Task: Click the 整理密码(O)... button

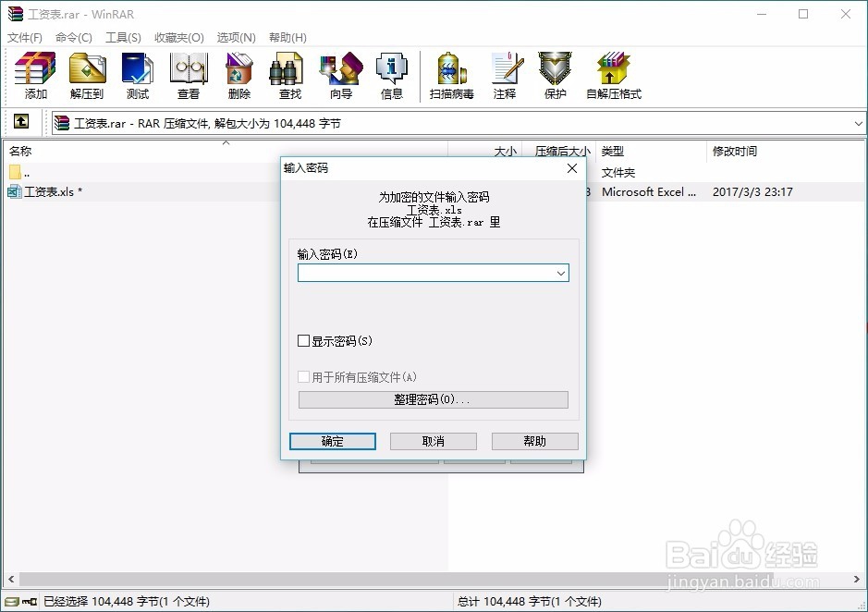Action: (433, 400)
